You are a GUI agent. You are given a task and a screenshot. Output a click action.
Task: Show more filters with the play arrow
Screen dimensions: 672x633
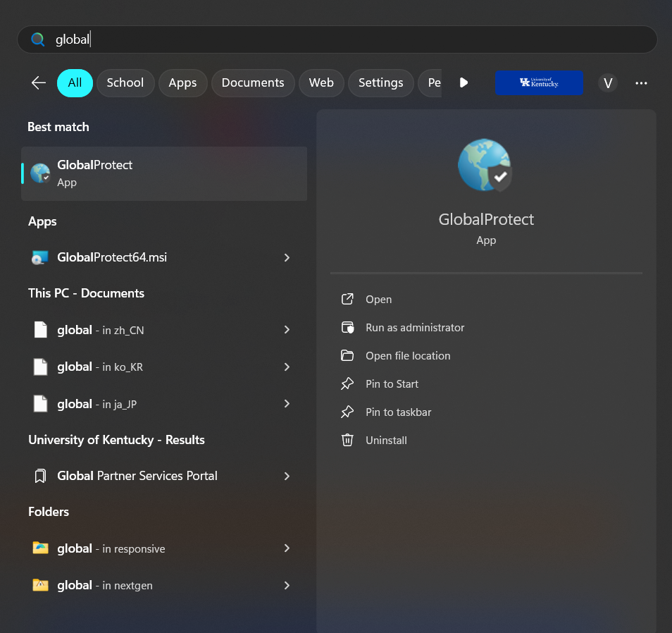(463, 82)
